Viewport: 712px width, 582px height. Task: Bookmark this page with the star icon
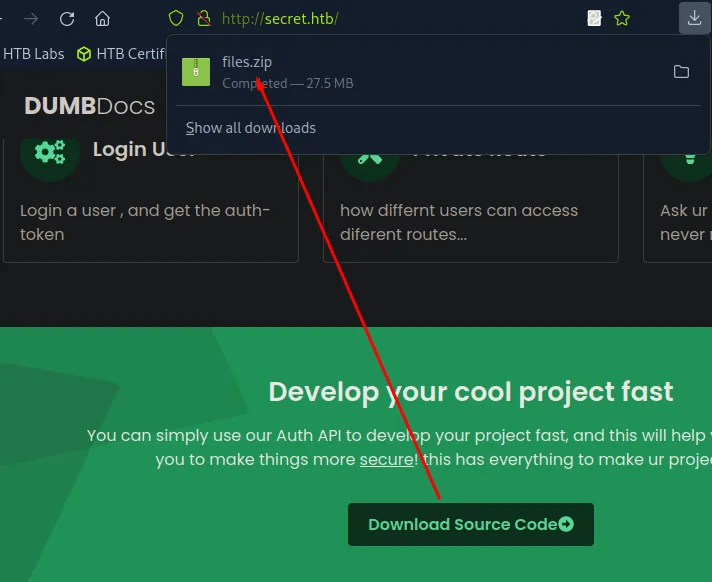[622, 18]
